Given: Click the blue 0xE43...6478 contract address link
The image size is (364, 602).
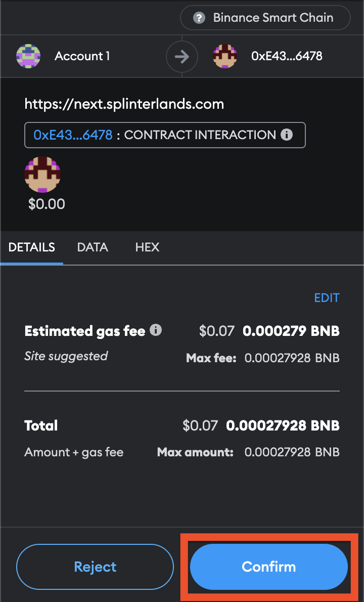Looking at the screenshot, I should 73,135.
